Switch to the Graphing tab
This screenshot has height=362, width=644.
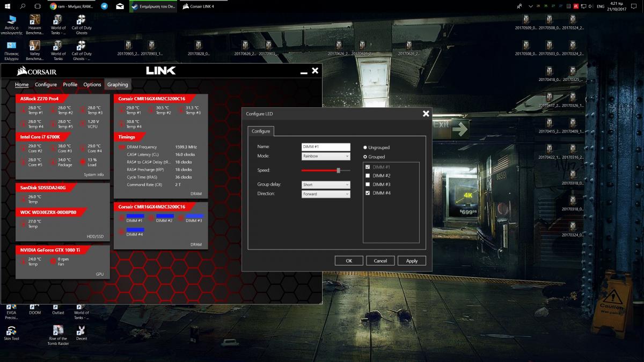pos(118,85)
